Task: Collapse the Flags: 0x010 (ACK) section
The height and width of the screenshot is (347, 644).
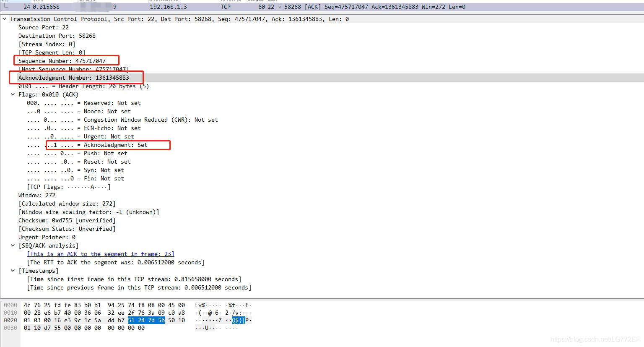Action: [13, 94]
